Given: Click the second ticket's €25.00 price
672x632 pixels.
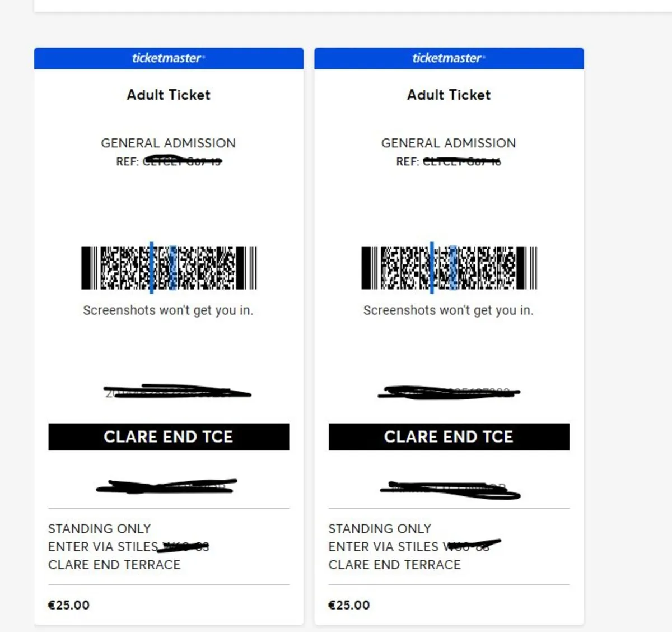Looking at the screenshot, I should pyautogui.click(x=349, y=605).
